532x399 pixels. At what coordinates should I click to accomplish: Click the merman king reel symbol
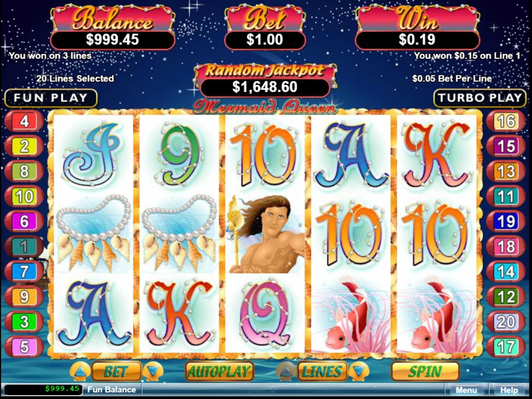click(x=265, y=234)
